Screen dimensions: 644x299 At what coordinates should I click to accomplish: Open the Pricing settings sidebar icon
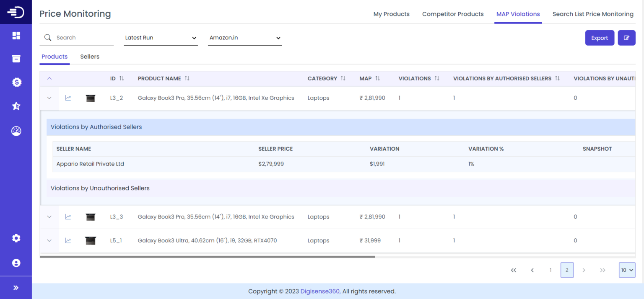[x=16, y=82]
